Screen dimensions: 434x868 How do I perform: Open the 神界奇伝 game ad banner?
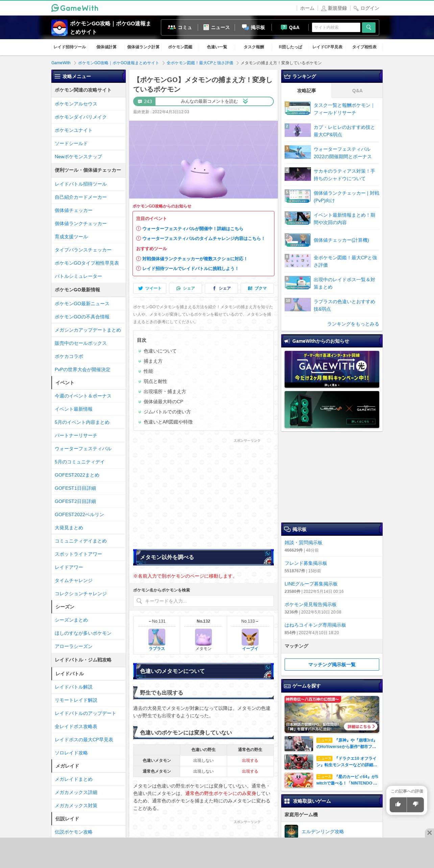pyautogui.click(x=332, y=714)
